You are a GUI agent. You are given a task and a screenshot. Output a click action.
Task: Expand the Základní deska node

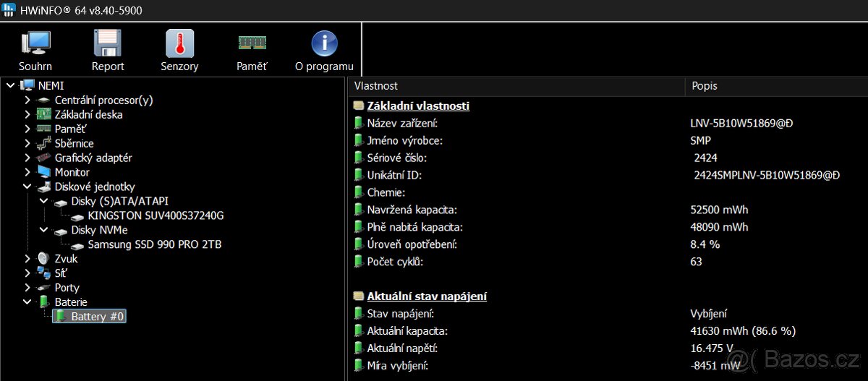(x=27, y=115)
